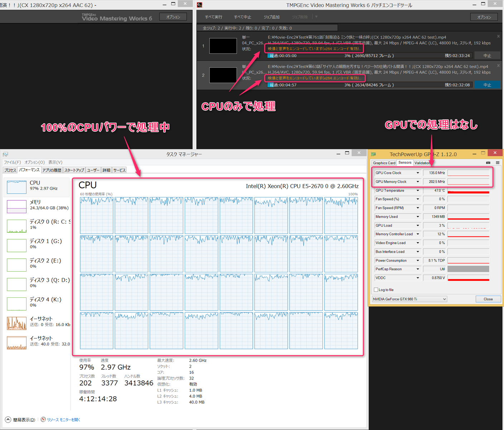Open the Fan Speed (%) sensor dropdown
Image resolution: width=504 pixels, height=430 pixels.
click(417, 199)
